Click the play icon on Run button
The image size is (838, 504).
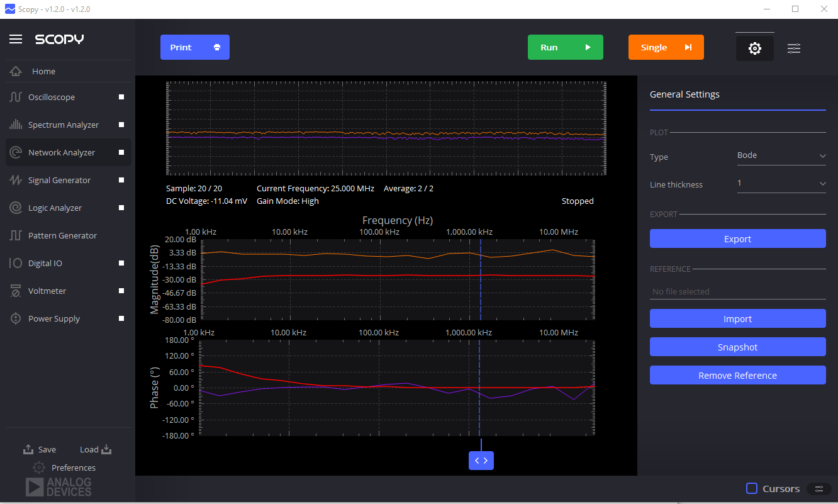click(588, 47)
